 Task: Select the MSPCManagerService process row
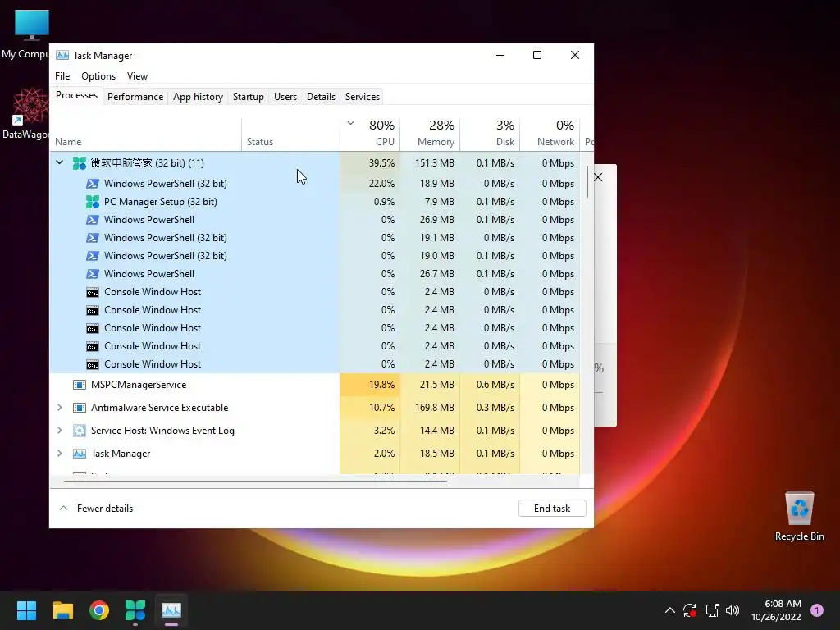click(x=314, y=385)
